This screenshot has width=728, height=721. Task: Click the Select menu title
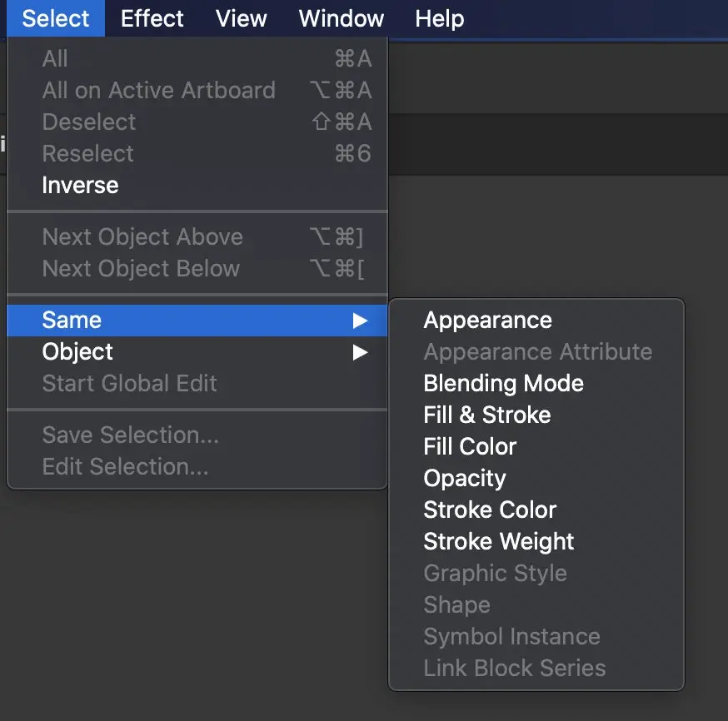coord(55,18)
